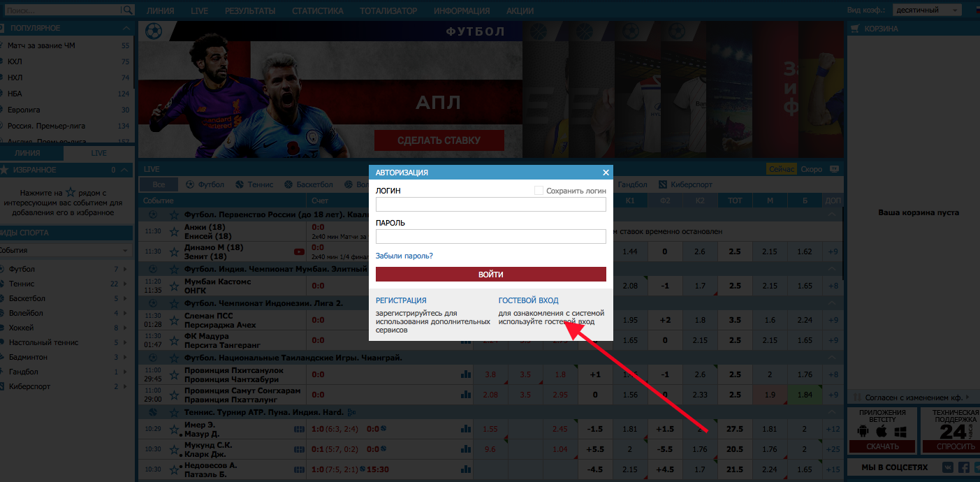Viewport: 980px width, 482px height.
Task: Click the СКАЧАТЬ apps button
Action: tap(881, 446)
